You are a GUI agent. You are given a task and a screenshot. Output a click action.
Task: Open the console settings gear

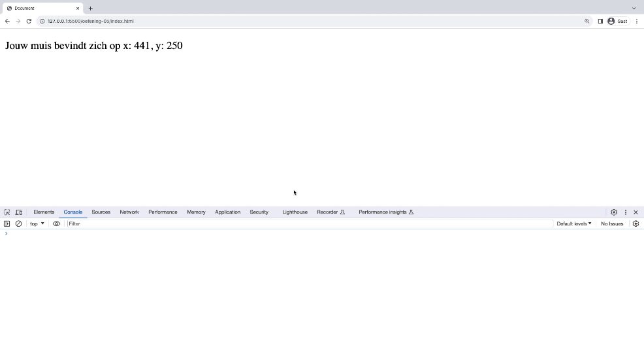click(x=636, y=223)
